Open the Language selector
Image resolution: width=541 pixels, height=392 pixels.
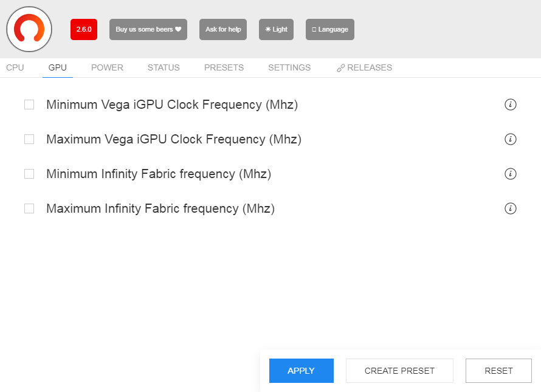[x=330, y=29]
